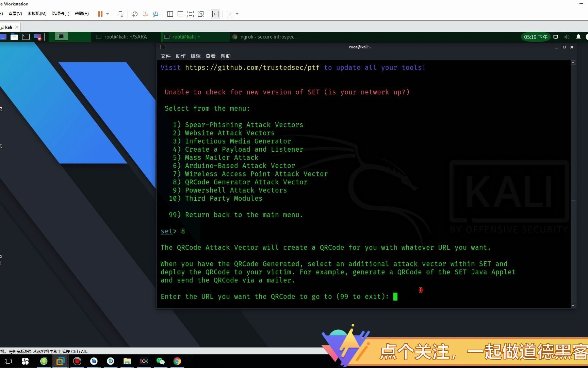
Task: Click the 'QRCode Generator Attack Vector' line
Action: (240, 182)
